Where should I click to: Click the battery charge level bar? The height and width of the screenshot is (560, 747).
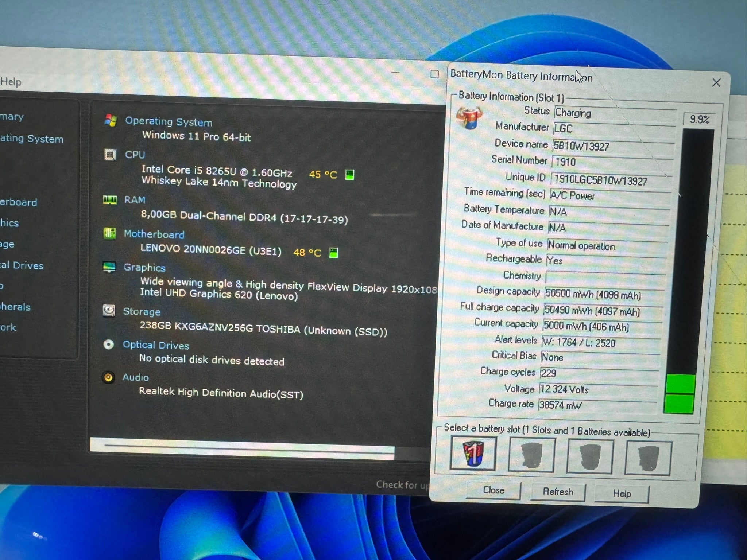click(x=689, y=271)
